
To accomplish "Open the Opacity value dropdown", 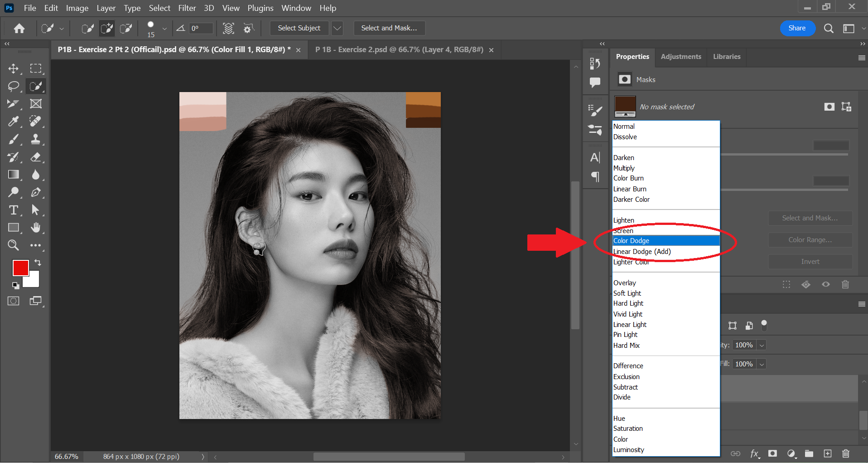I will tap(762, 345).
